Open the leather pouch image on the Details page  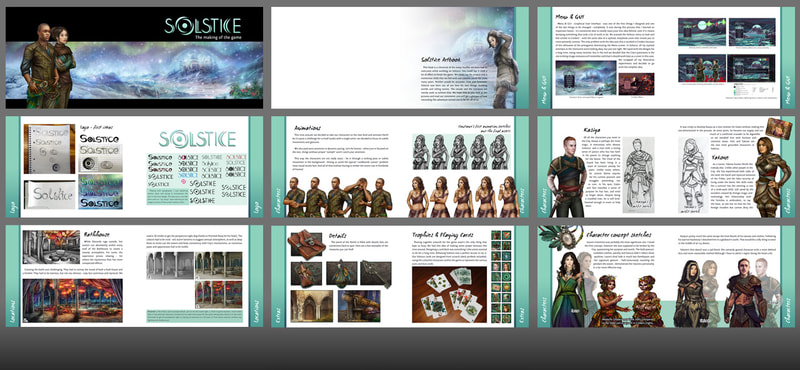(x=307, y=245)
